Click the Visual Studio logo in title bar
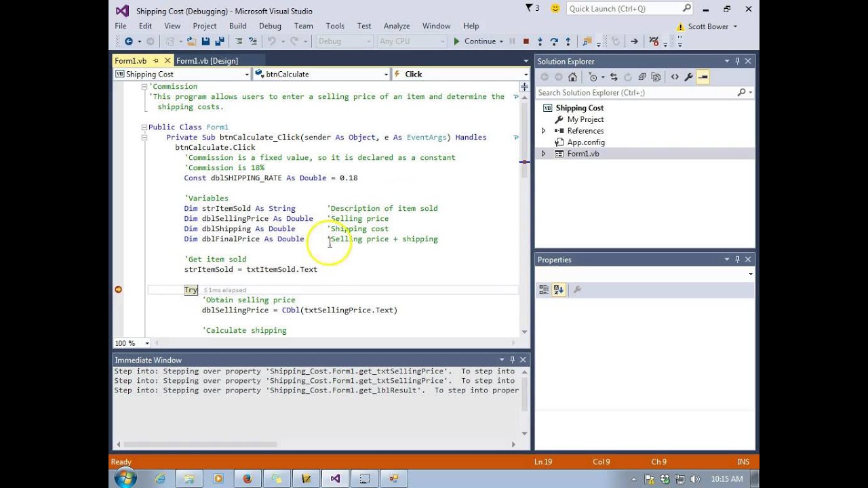 [122, 10]
